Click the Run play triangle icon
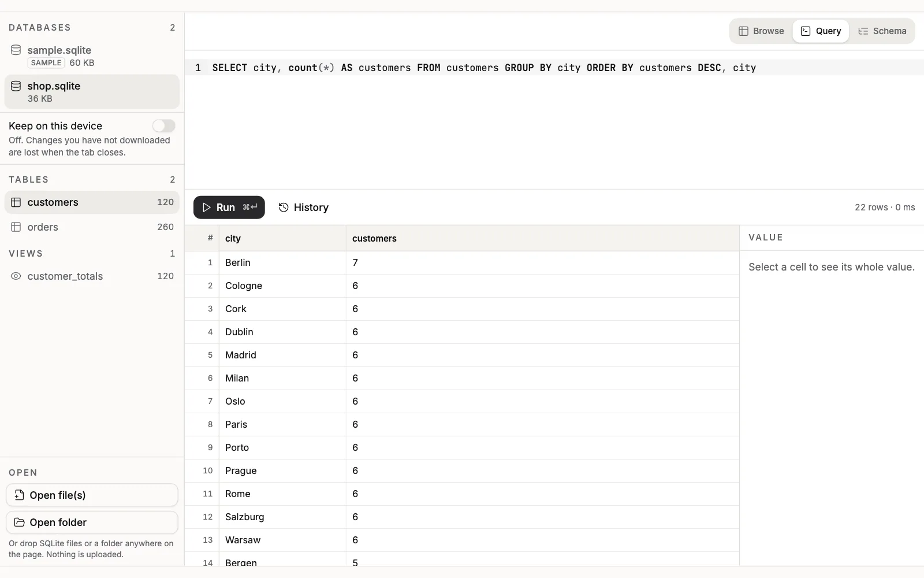 click(207, 208)
